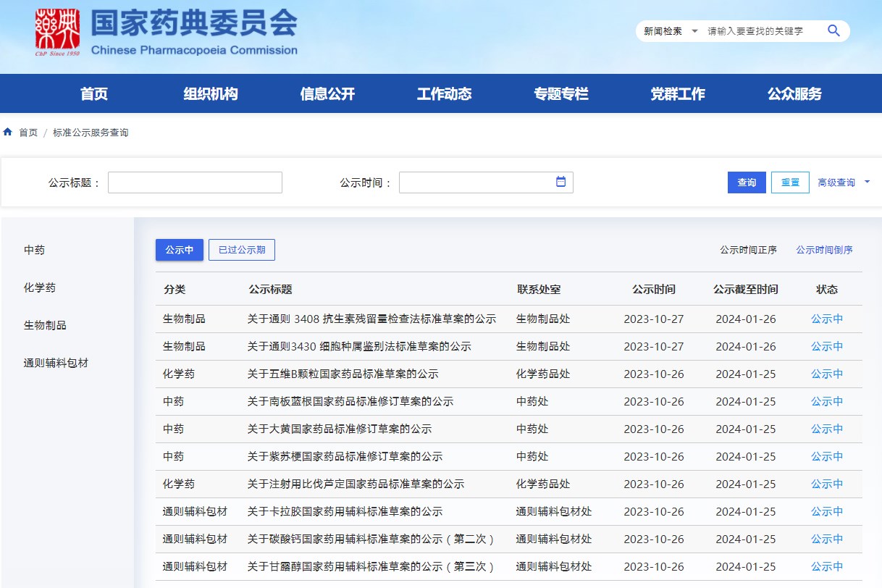
Task: Sort by 公示时间正序
Action: point(748,250)
